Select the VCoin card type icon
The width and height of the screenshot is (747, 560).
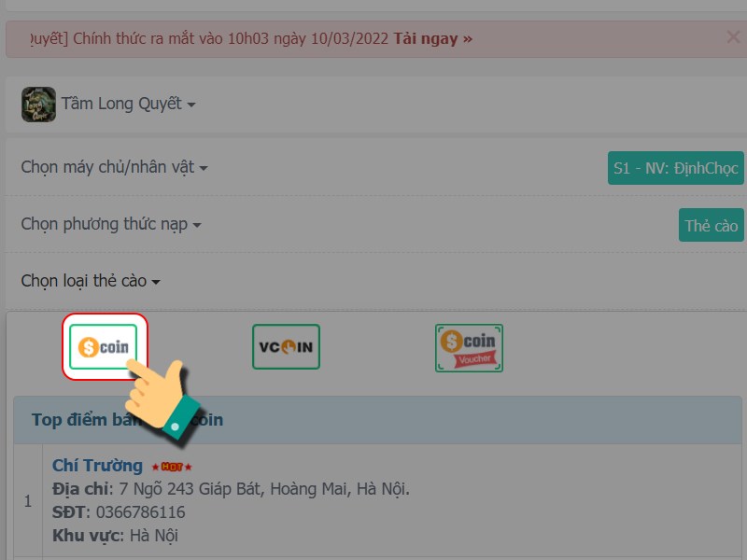(x=286, y=345)
